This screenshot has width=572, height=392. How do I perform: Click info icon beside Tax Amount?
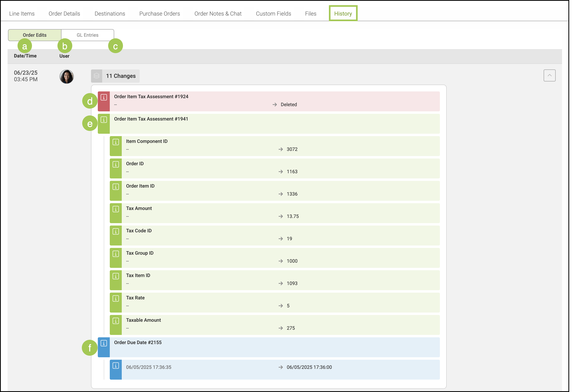[116, 209]
